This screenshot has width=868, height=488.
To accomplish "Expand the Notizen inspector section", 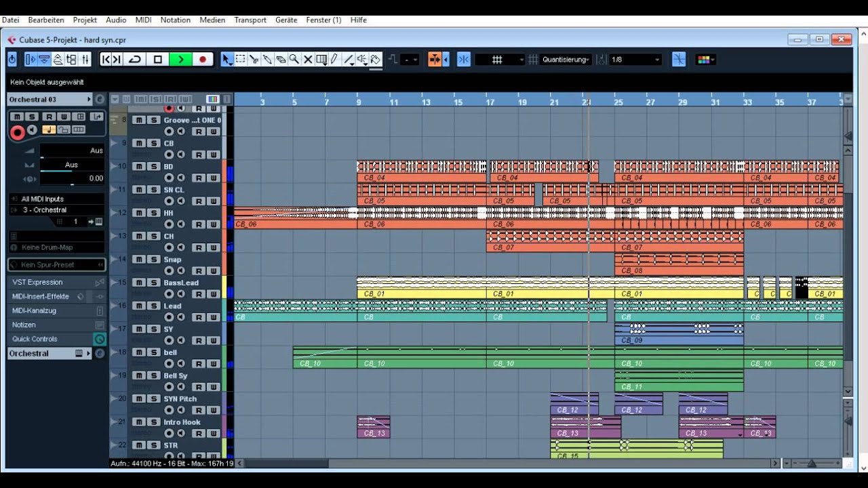I will pyautogui.click(x=57, y=325).
